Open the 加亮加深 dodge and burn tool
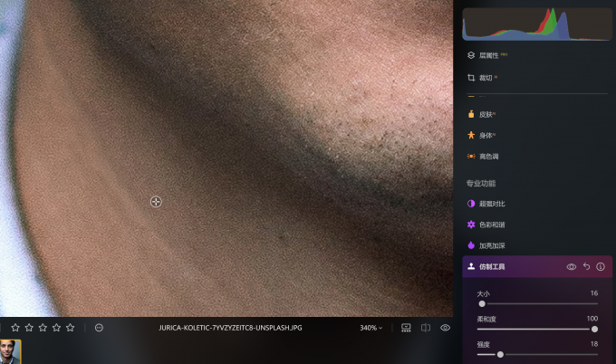 pos(486,245)
